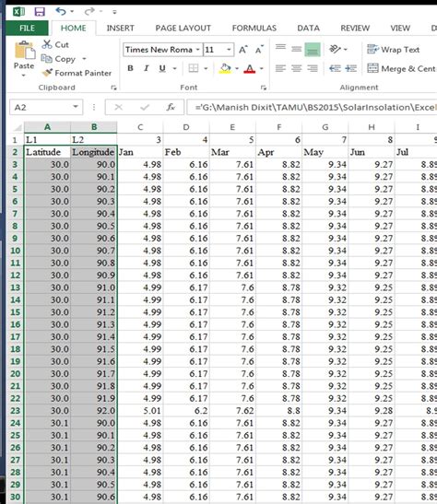This screenshot has height=504, width=437.
Task: Align text right in the cell
Action: coord(313,68)
